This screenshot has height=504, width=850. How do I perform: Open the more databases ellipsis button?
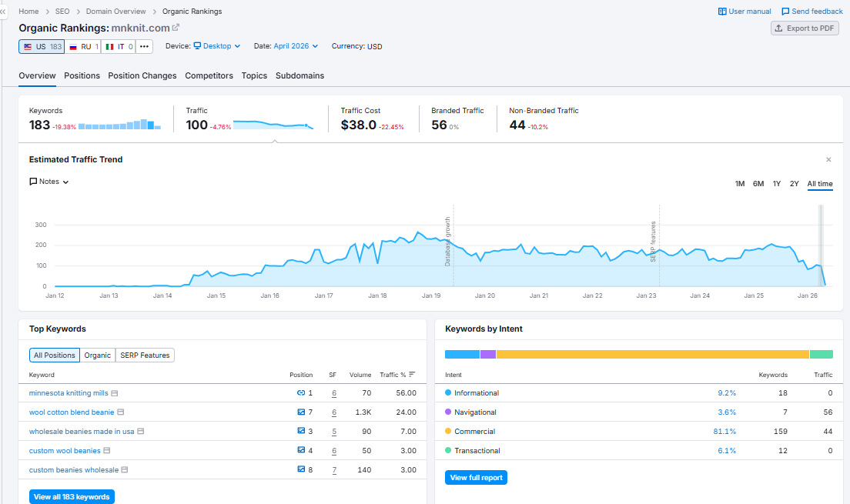(144, 47)
